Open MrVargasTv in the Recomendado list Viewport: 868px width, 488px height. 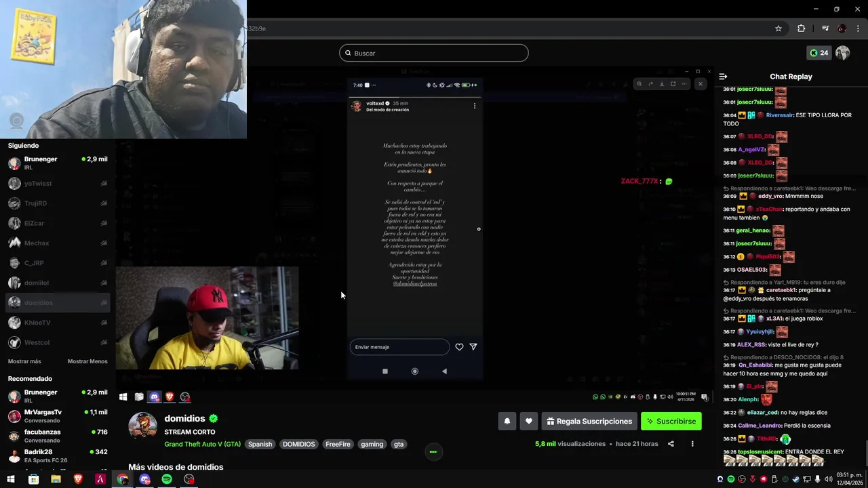coord(58,416)
